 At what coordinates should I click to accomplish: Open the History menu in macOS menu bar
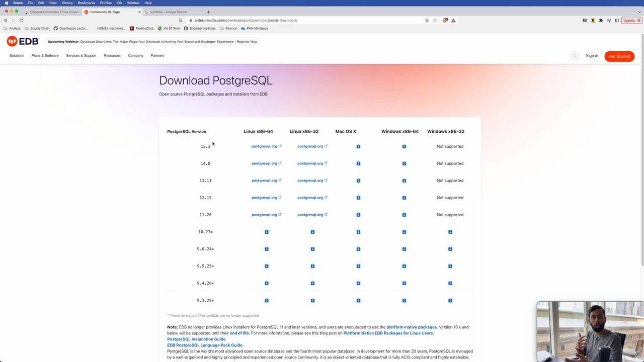tap(67, 3)
